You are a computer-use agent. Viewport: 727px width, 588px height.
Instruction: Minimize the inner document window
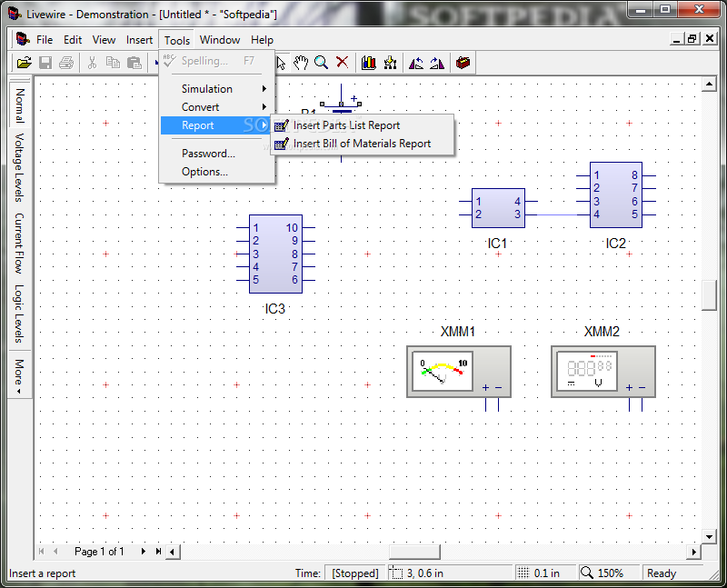[676, 38]
